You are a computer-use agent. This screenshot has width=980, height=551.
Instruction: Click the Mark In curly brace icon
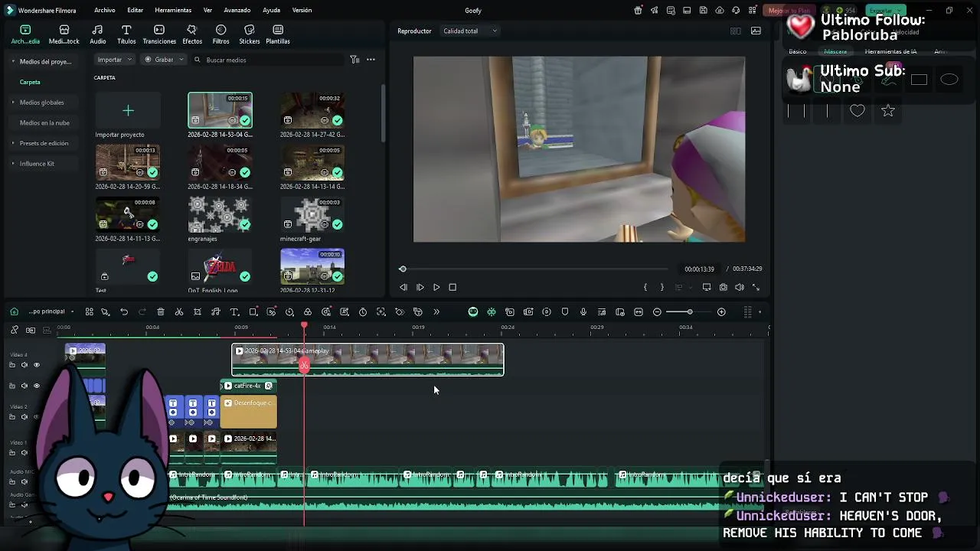pyautogui.click(x=645, y=287)
